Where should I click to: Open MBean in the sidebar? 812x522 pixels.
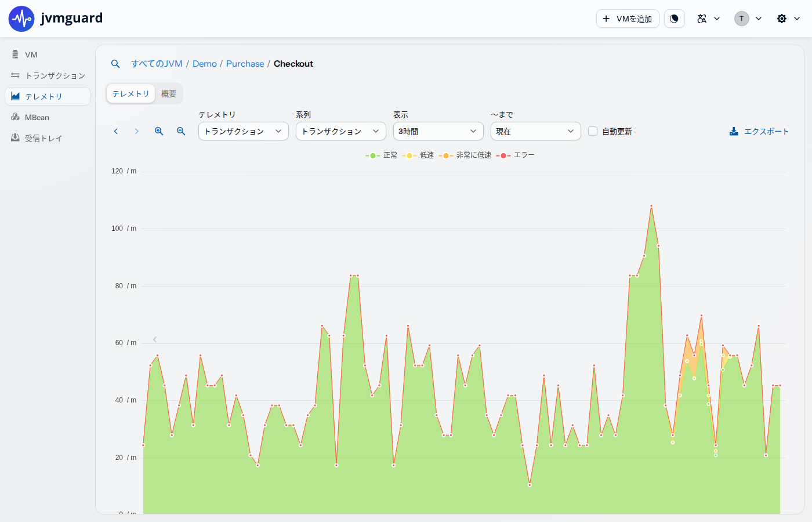(x=48, y=117)
